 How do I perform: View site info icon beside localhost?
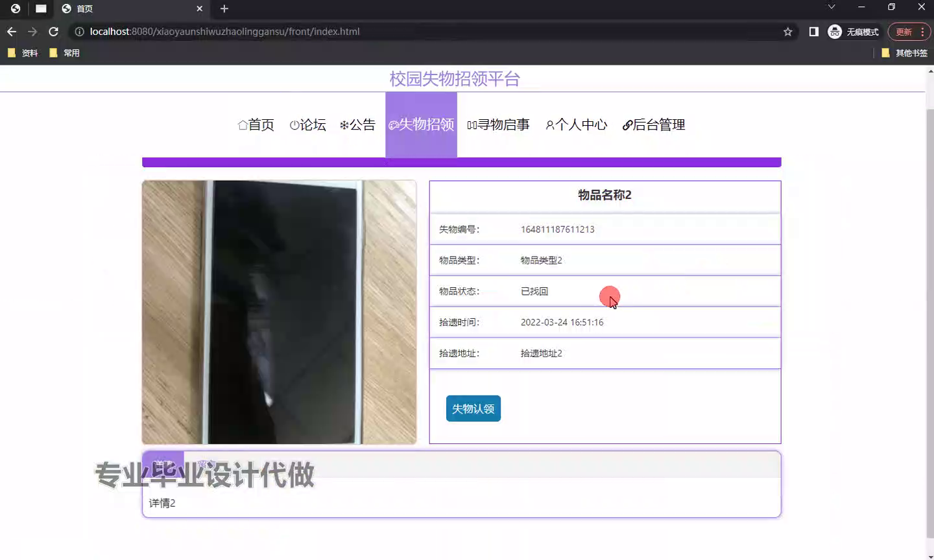pyautogui.click(x=79, y=31)
